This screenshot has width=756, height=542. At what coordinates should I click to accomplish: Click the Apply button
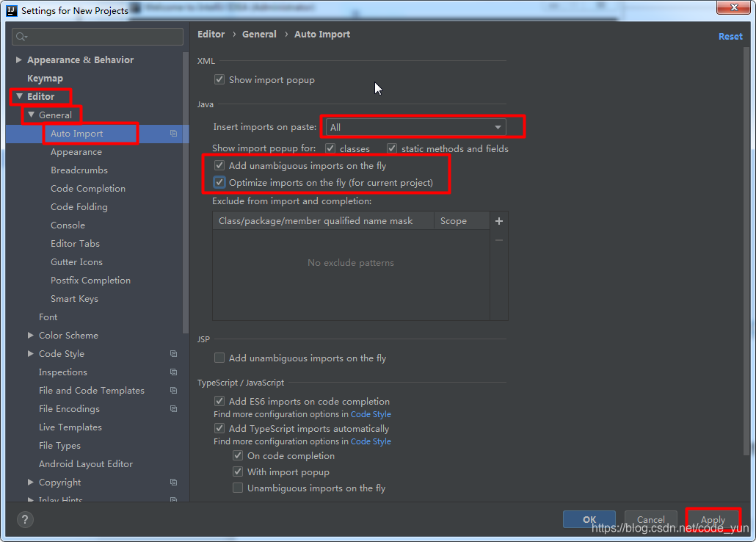click(x=713, y=519)
